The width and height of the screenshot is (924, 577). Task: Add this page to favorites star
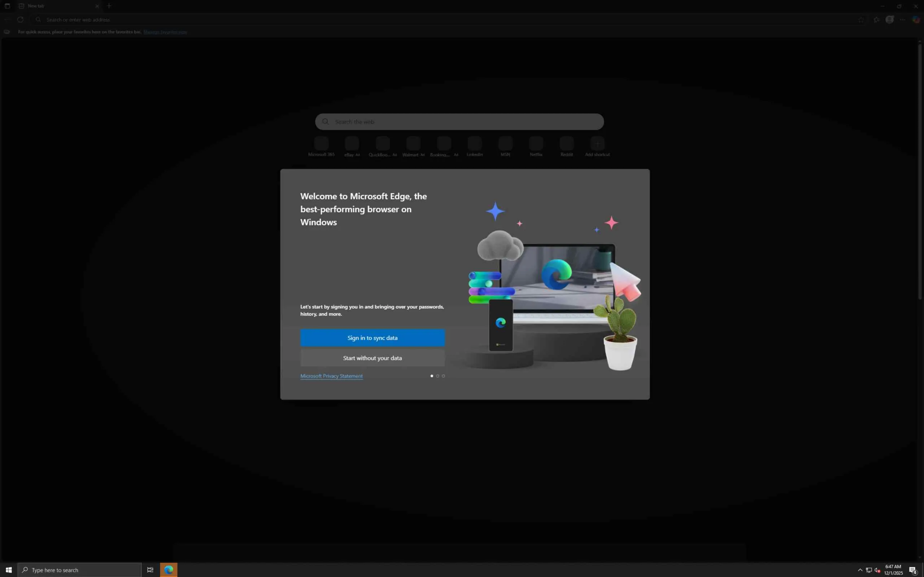tap(861, 19)
